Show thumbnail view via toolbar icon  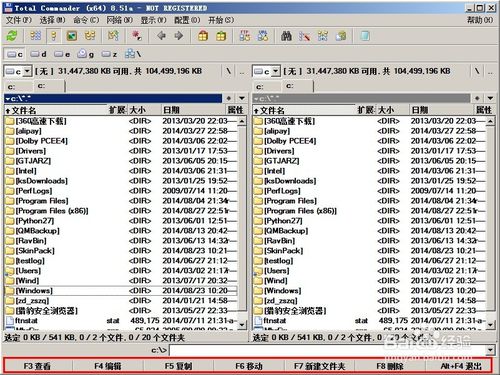(x=72, y=36)
